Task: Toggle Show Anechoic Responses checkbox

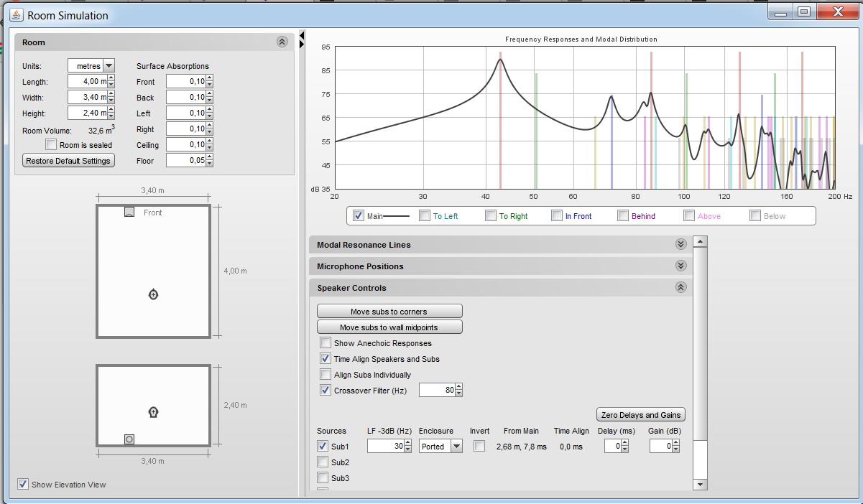Action: point(326,343)
